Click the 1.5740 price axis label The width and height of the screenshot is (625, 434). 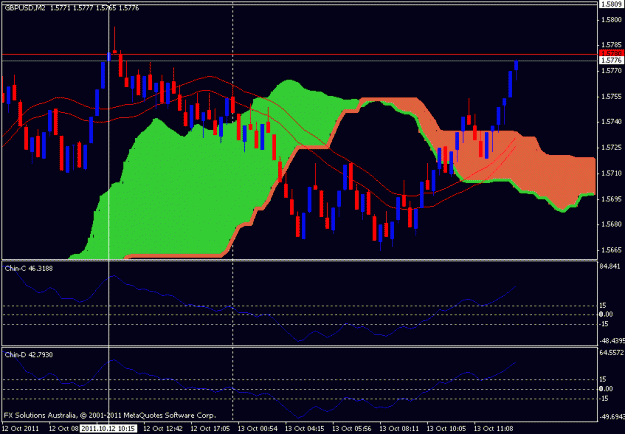[x=611, y=122]
